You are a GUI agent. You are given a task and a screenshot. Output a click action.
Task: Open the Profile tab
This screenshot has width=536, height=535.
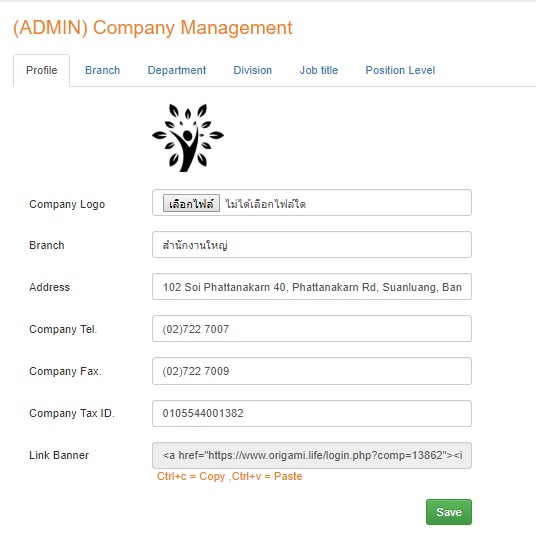(x=42, y=70)
